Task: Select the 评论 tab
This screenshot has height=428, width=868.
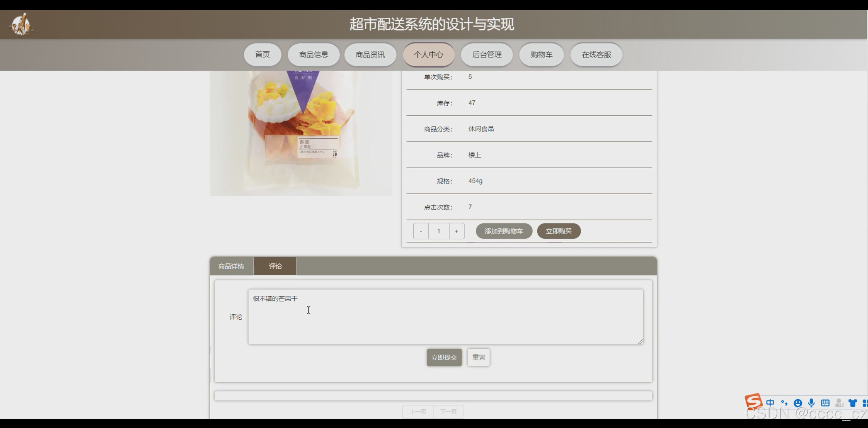Action: [275, 266]
